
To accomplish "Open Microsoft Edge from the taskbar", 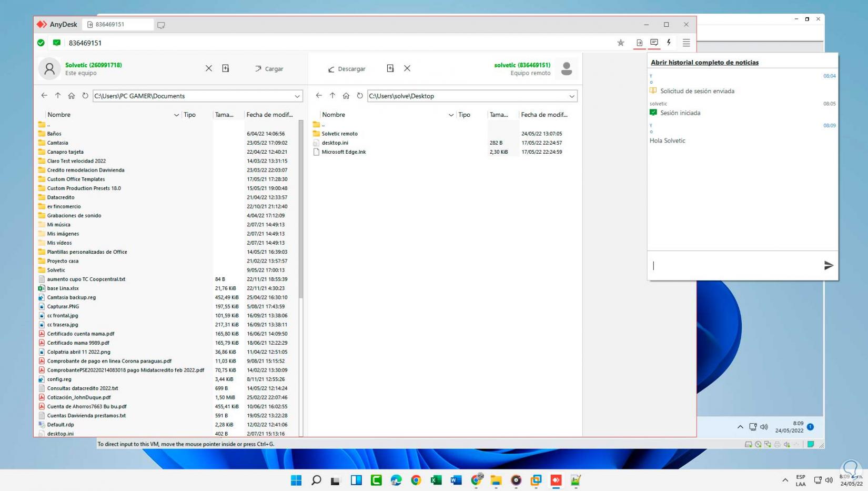I will 396,480.
